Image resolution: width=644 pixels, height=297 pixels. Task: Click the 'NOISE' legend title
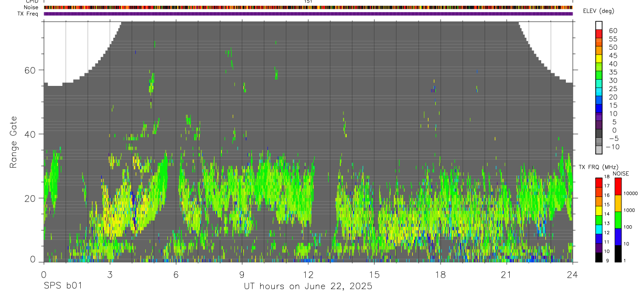(x=620, y=173)
